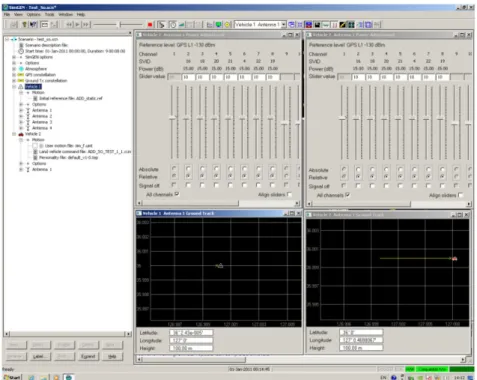Click the green monitor toolbar icon
This screenshot has height=380, width=477.
[x=219, y=25]
